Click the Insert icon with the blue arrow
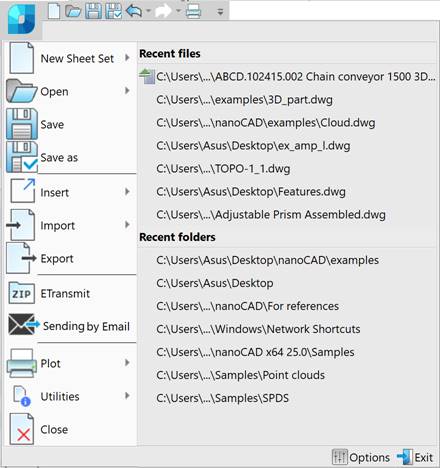 [x=23, y=191]
